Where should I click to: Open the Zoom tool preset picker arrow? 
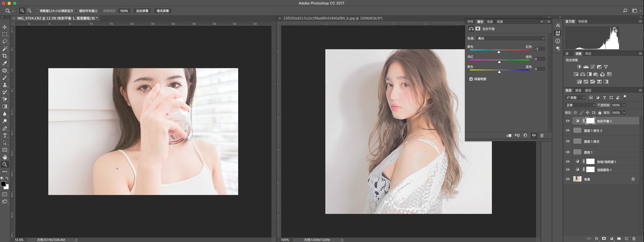pyautogui.click(x=13, y=11)
